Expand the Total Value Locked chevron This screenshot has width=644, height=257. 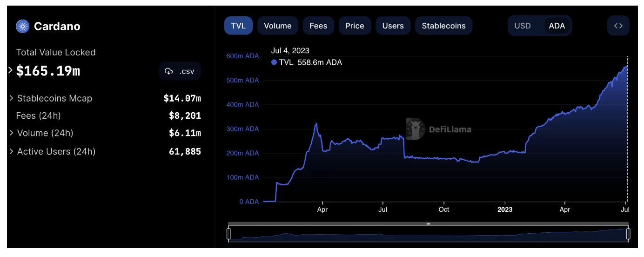[11, 70]
